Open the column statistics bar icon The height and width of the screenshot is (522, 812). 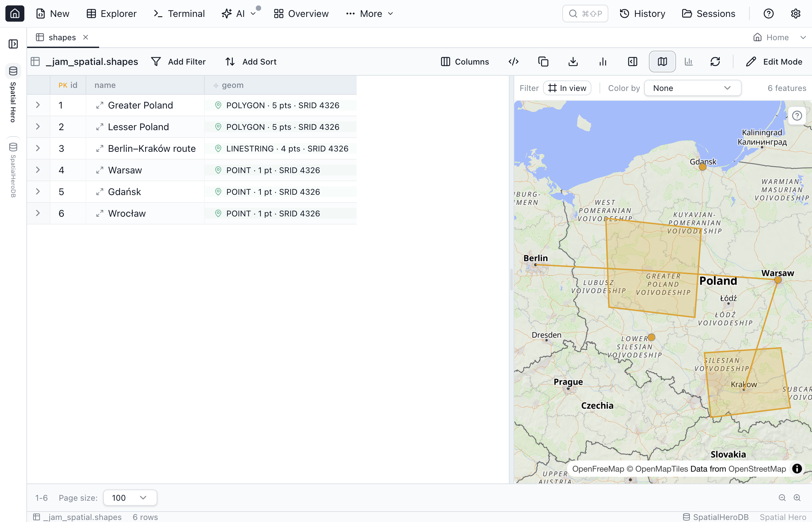pyautogui.click(x=603, y=61)
